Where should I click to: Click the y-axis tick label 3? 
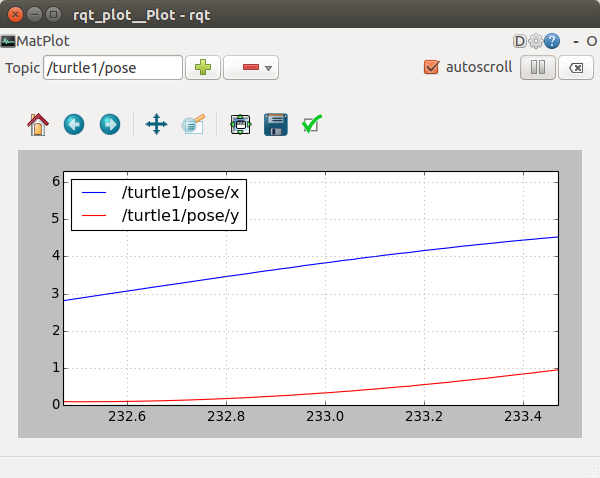tap(56, 294)
